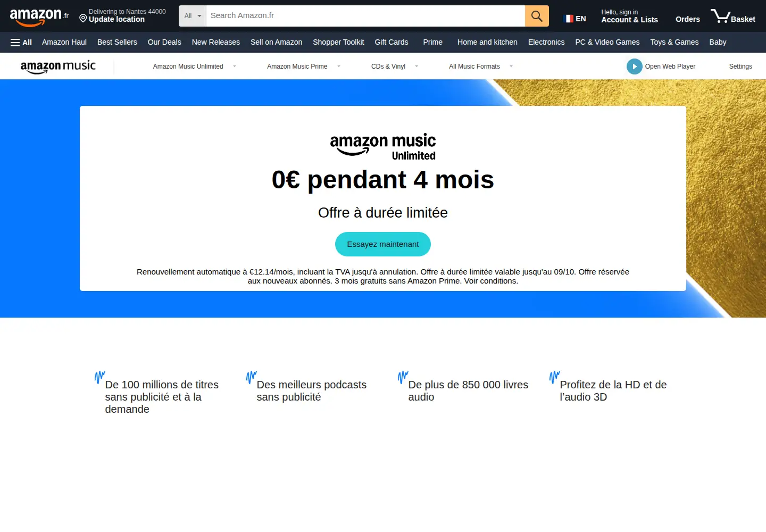
Task: Expand the Amazon Music Prime menu
Action: pos(304,66)
